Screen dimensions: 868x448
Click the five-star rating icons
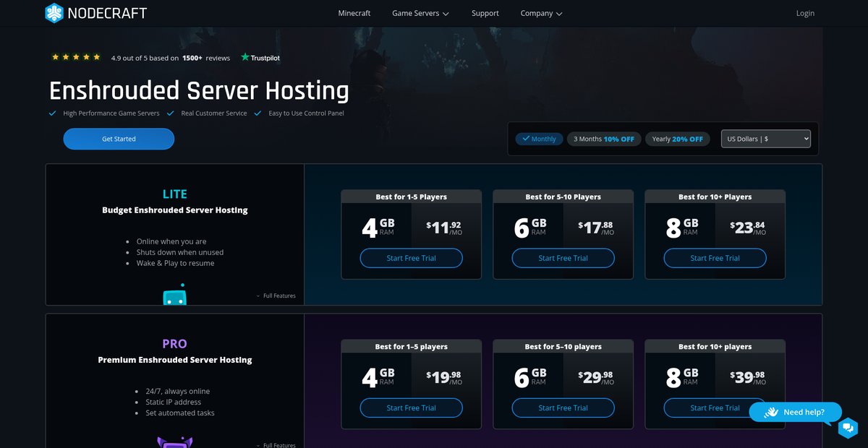click(76, 57)
